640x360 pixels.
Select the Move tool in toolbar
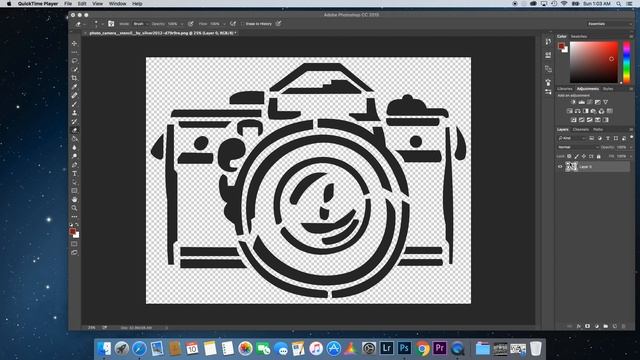click(74, 43)
